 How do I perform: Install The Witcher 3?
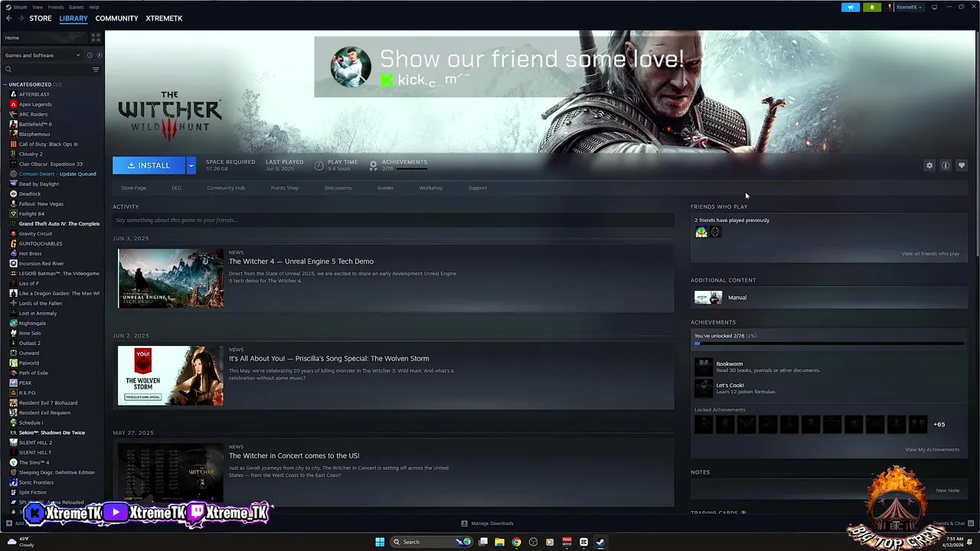tap(149, 165)
